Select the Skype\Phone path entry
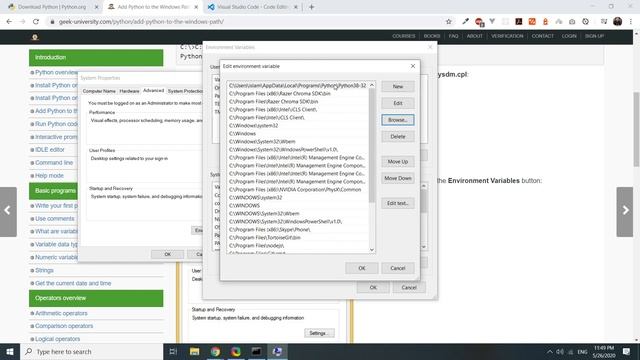The image size is (640, 360). pos(298,229)
